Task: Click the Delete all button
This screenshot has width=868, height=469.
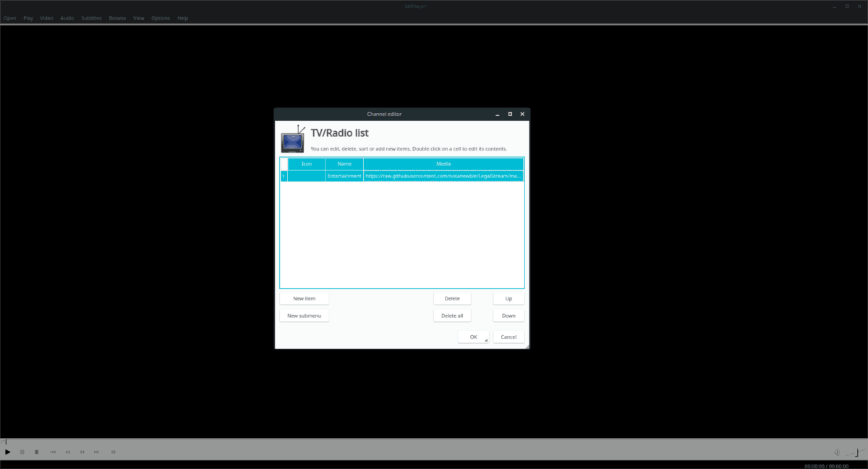Action: pyautogui.click(x=452, y=315)
